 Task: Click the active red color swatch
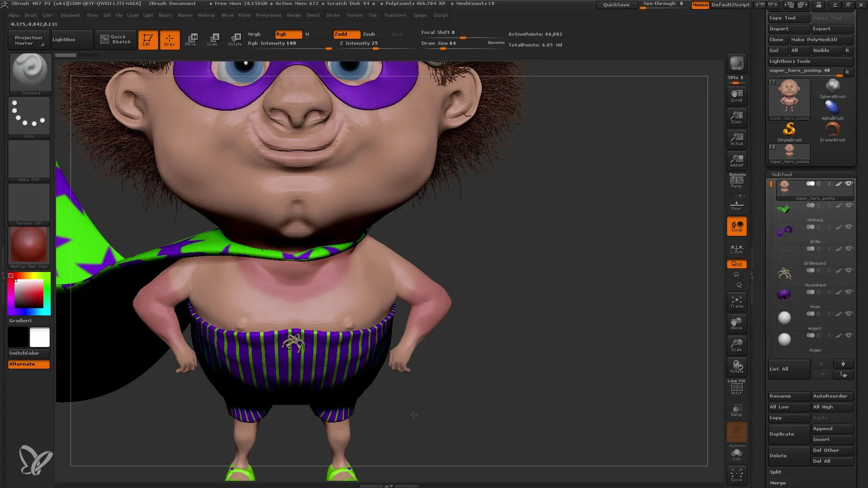click(11, 276)
